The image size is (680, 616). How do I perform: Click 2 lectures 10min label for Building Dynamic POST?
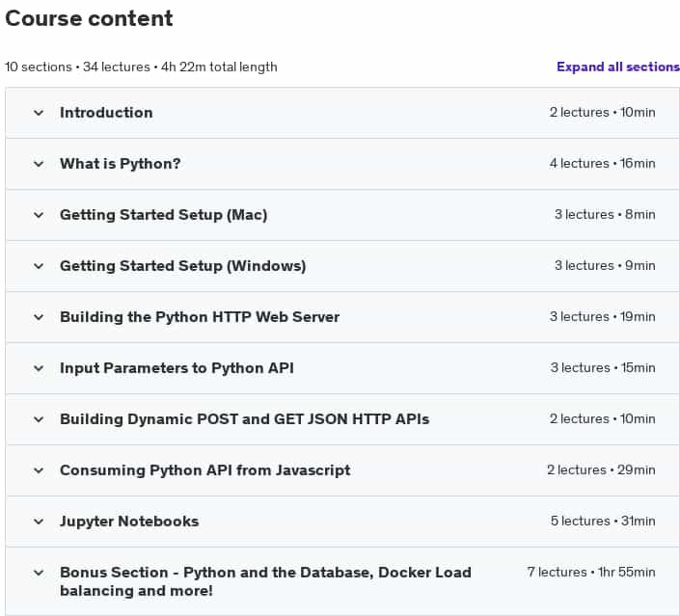tap(603, 418)
